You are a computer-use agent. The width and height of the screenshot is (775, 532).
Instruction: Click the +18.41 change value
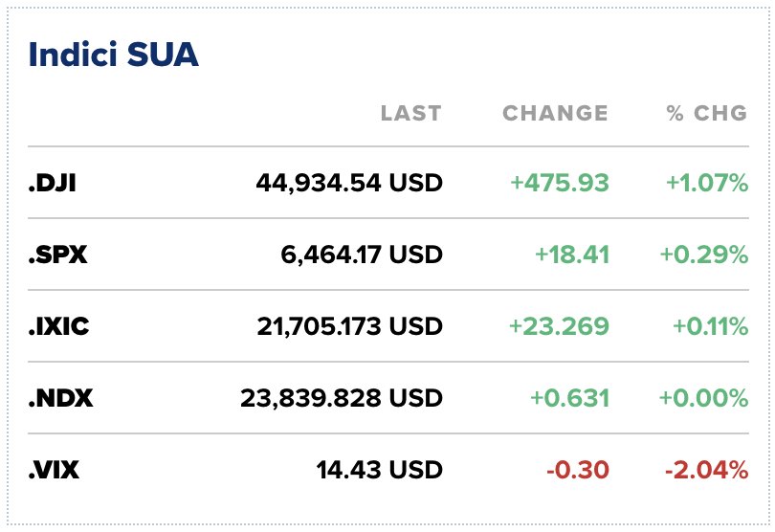coord(572,254)
